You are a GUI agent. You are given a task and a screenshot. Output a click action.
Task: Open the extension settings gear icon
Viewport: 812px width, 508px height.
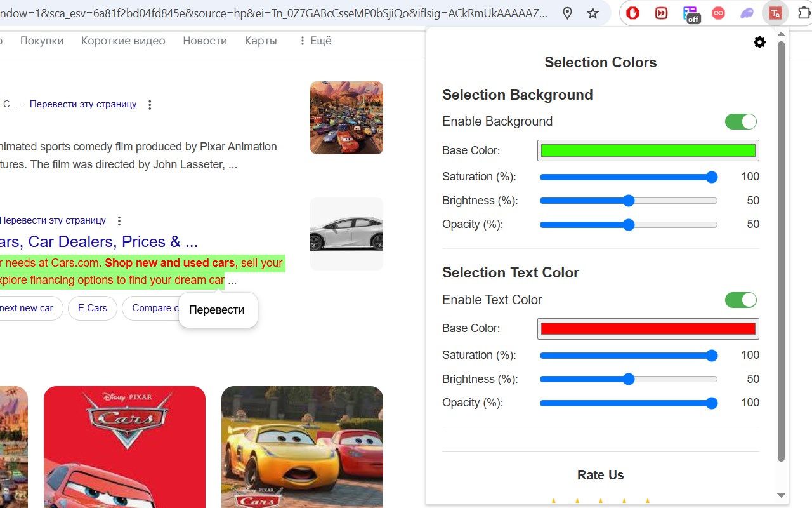point(759,43)
